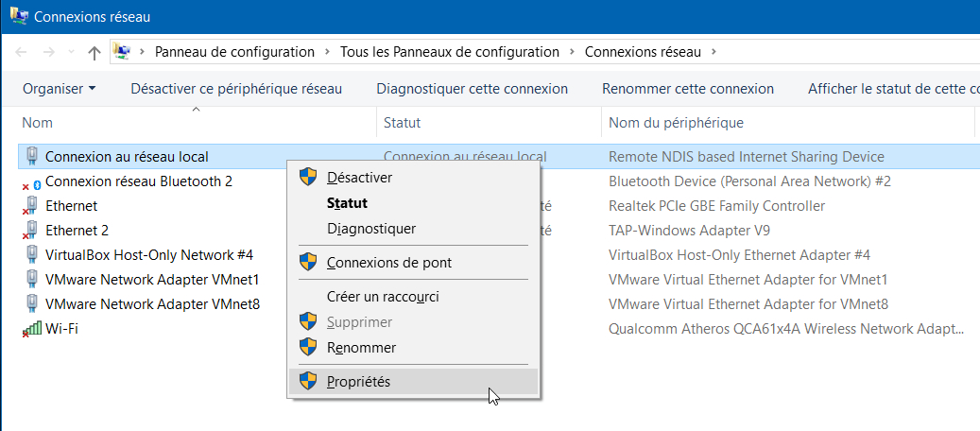
Task: Click Désactiver ce périphérique réseau button
Action: click(236, 89)
